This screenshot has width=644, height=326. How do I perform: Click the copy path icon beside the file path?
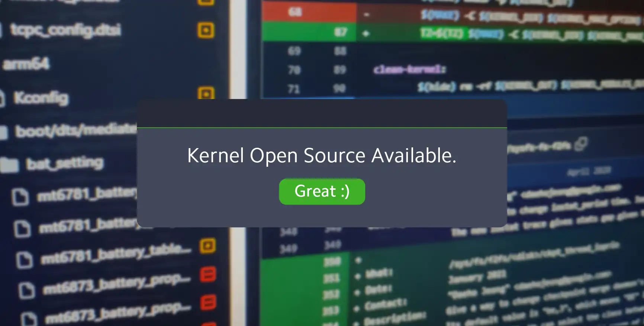pos(581,144)
